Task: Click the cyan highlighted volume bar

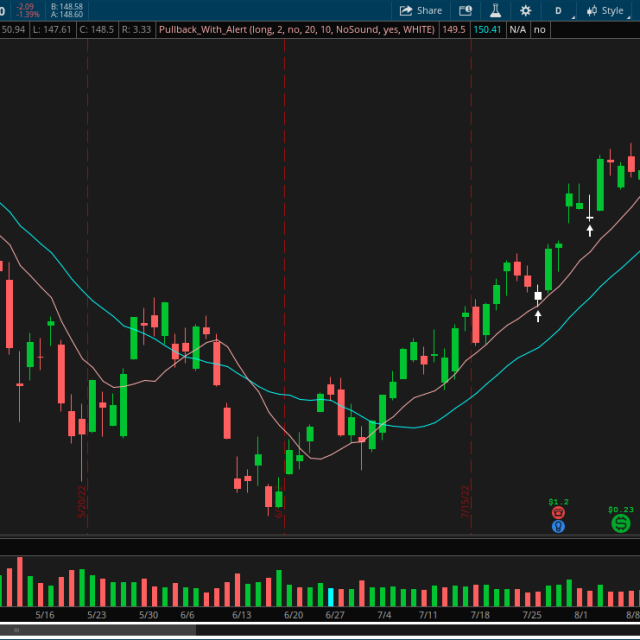Action: point(331,597)
